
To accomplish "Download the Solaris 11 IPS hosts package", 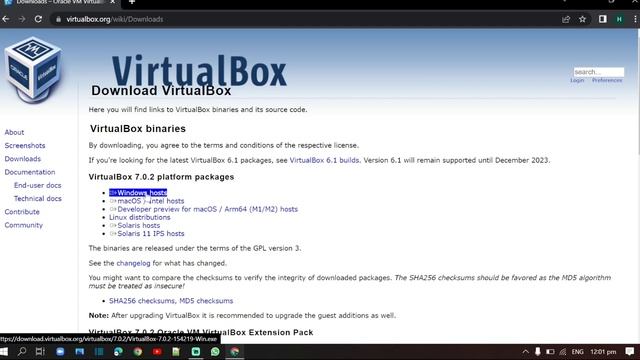I will [147, 233].
